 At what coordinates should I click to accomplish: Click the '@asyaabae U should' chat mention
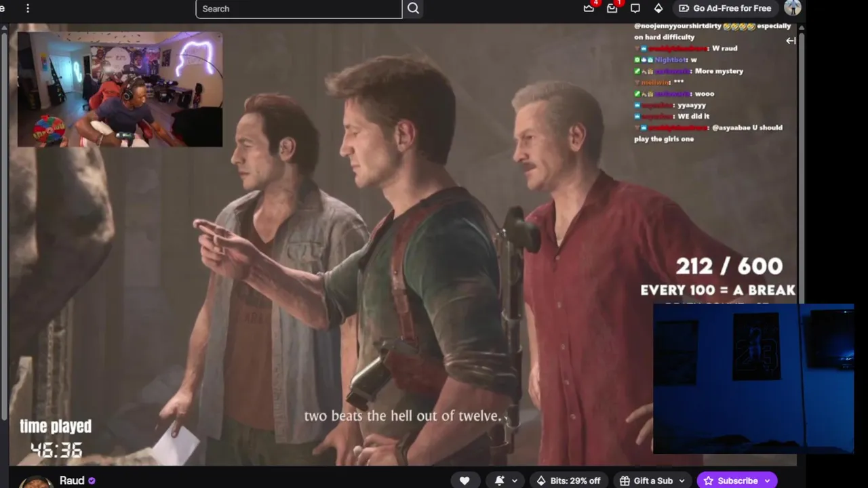747,127
